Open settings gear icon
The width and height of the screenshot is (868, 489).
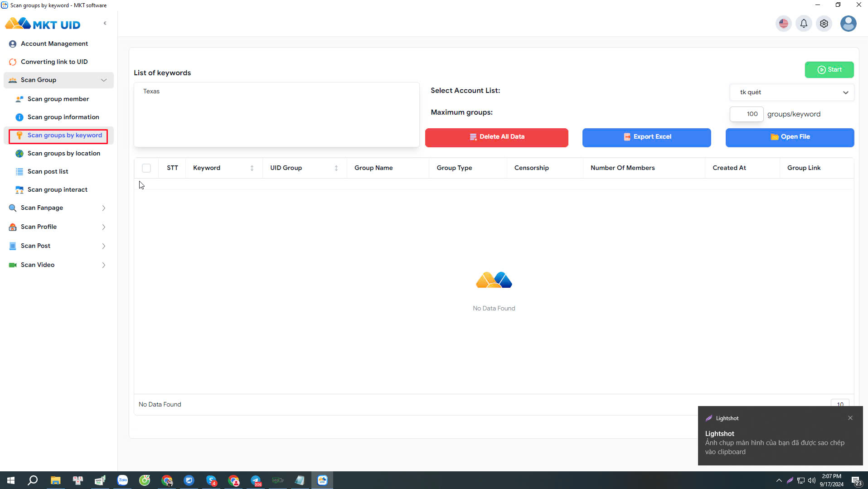point(824,24)
